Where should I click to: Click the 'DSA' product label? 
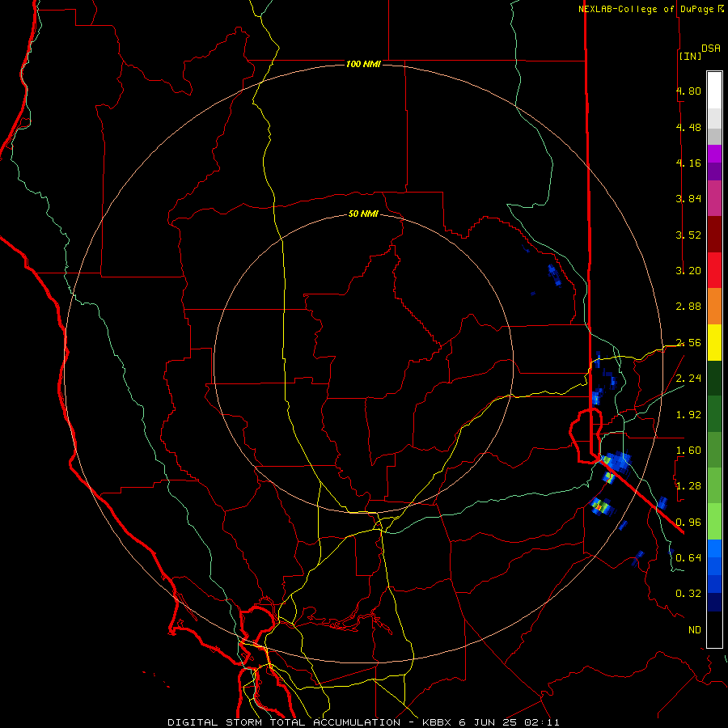[711, 49]
